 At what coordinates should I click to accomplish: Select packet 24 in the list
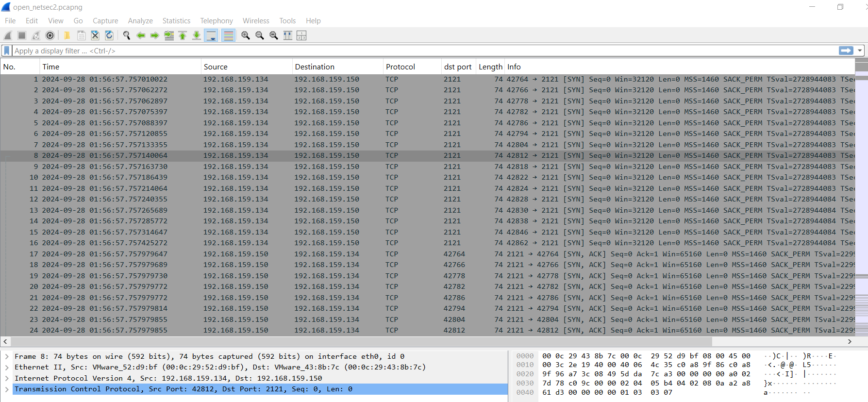point(427,330)
